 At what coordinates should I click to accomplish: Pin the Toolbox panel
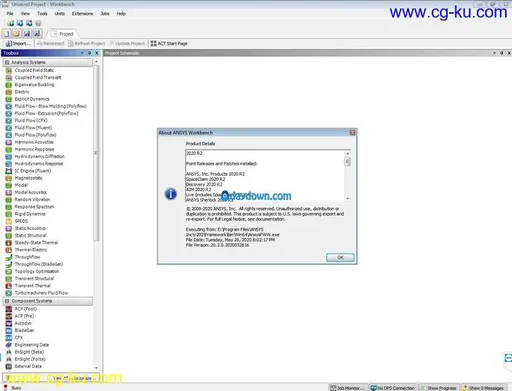[89, 53]
